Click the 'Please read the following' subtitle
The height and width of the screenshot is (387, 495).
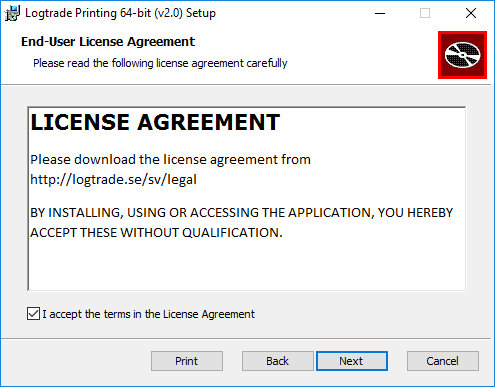[160, 63]
